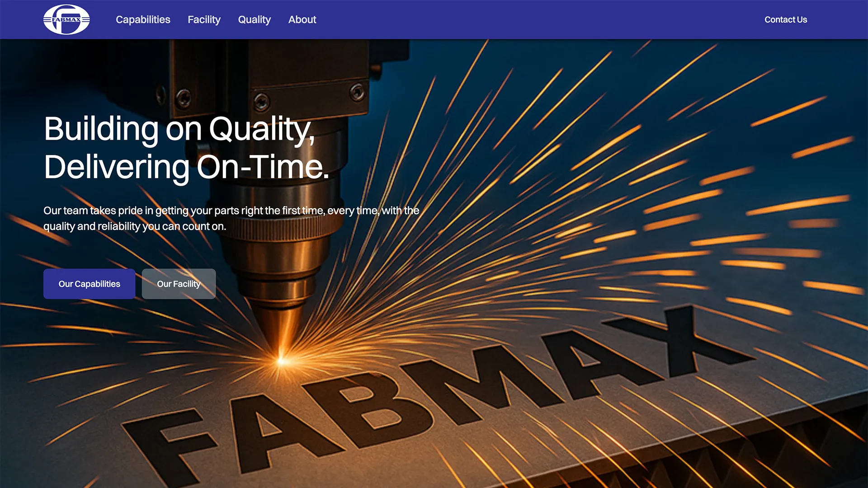The width and height of the screenshot is (868, 488).
Task: Go to the Facility page
Action: [204, 19]
